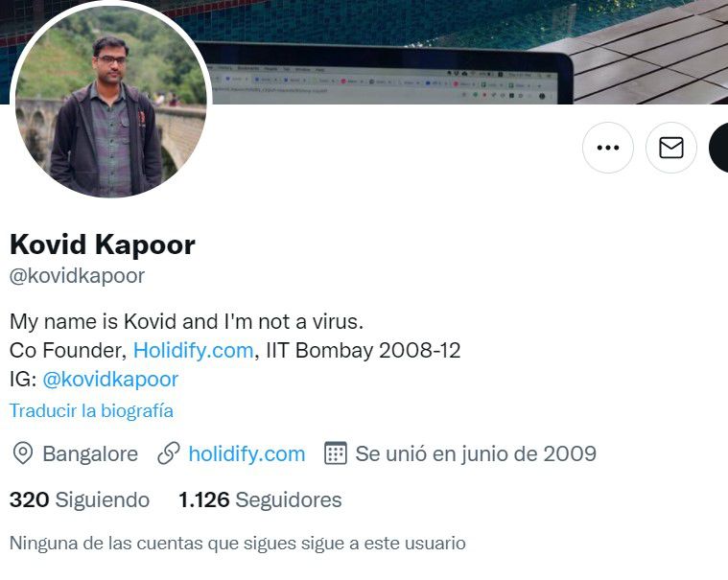This screenshot has height=580, width=728.
Task: View the 1.126 Seguidores list
Action: point(260,499)
